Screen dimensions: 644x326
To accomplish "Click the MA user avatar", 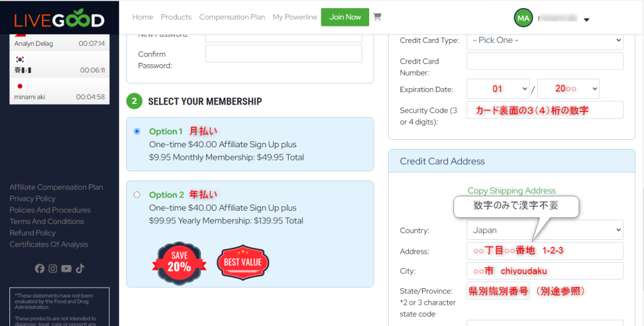I will click(x=523, y=18).
